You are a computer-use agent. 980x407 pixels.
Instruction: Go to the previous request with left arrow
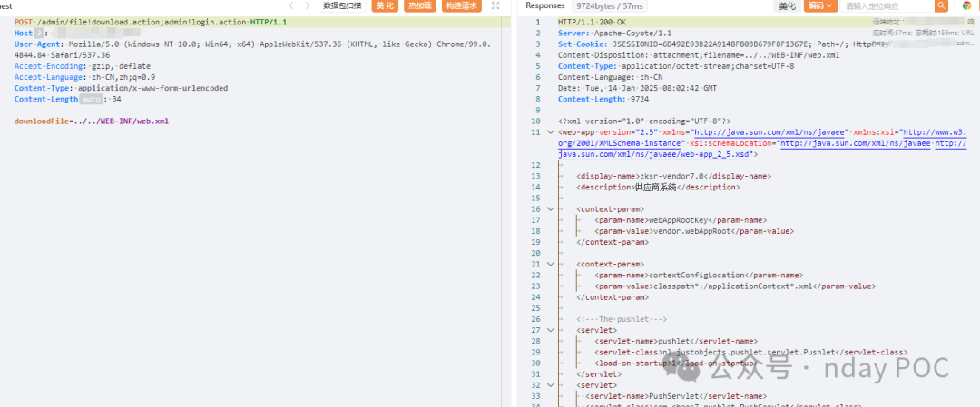tap(291, 5)
